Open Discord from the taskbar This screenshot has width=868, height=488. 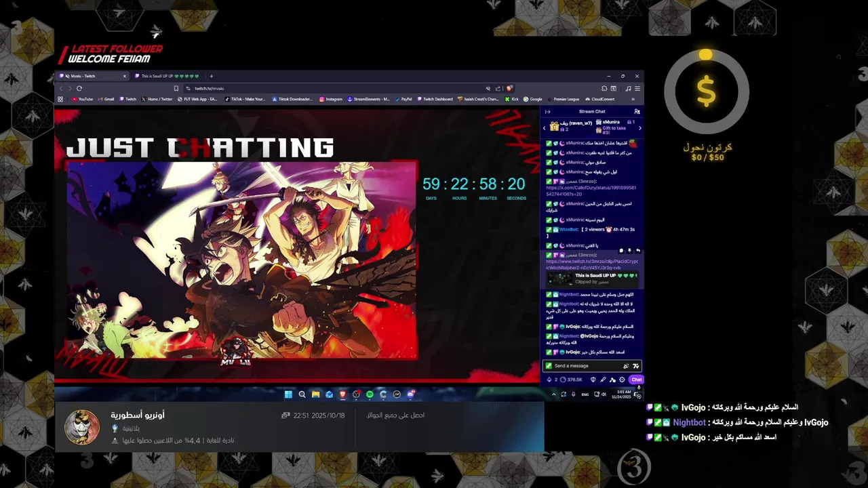tap(411, 394)
